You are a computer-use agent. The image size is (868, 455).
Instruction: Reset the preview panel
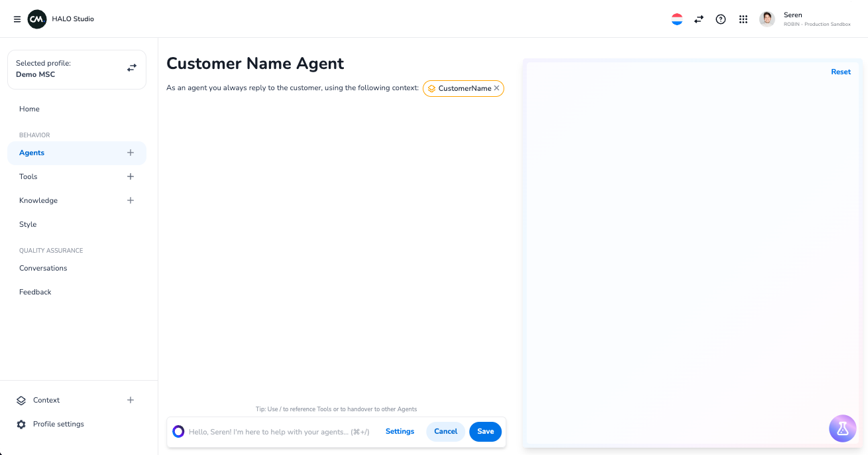tap(840, 72)
